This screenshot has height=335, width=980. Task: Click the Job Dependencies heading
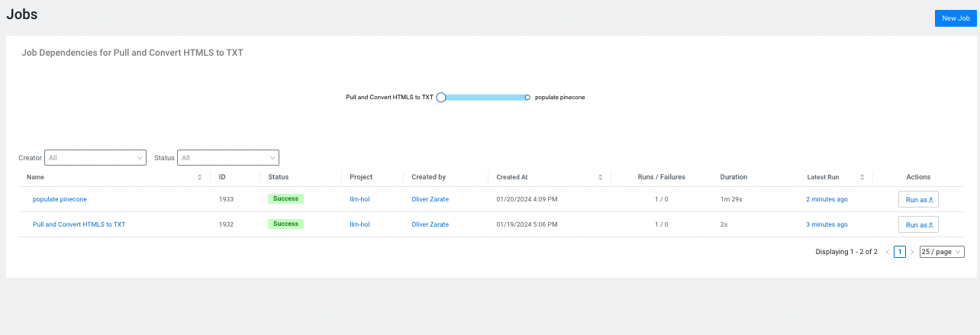click(x=132, y=53)
